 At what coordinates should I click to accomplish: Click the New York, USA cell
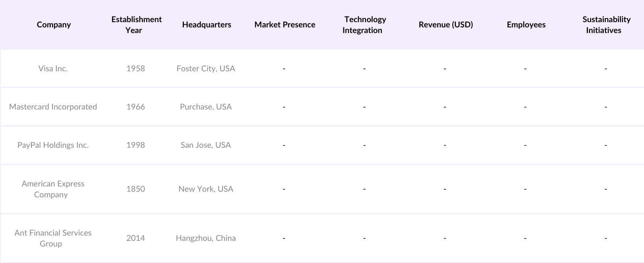(206, 189)
